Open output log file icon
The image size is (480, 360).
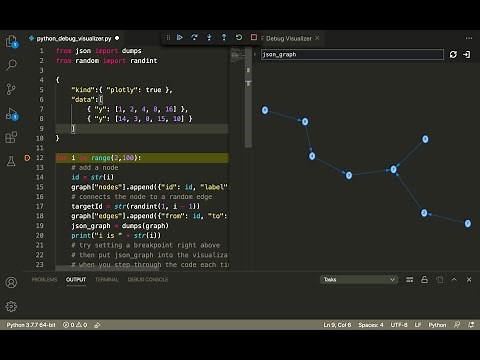coord(439,279)
